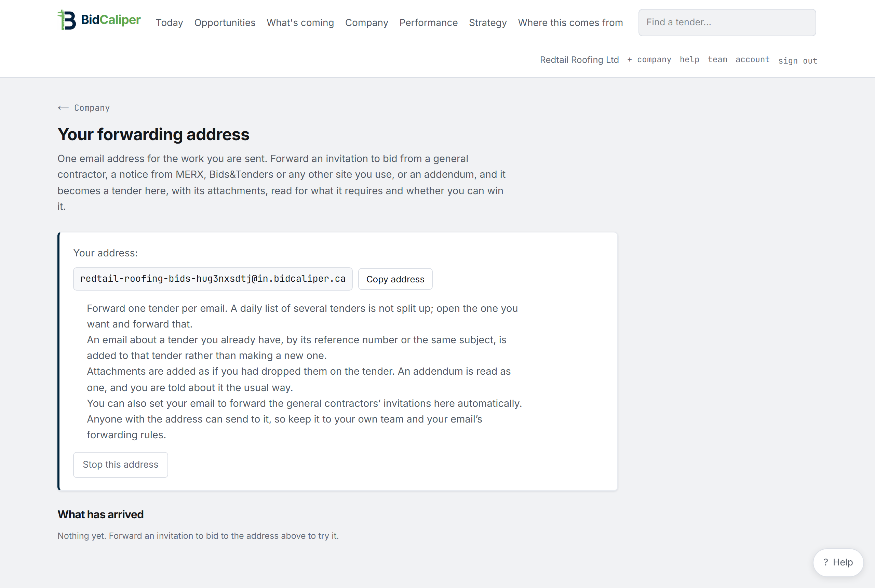The image size is (875, 588).
Task: Open the account link
Action: tap(752, 59)
